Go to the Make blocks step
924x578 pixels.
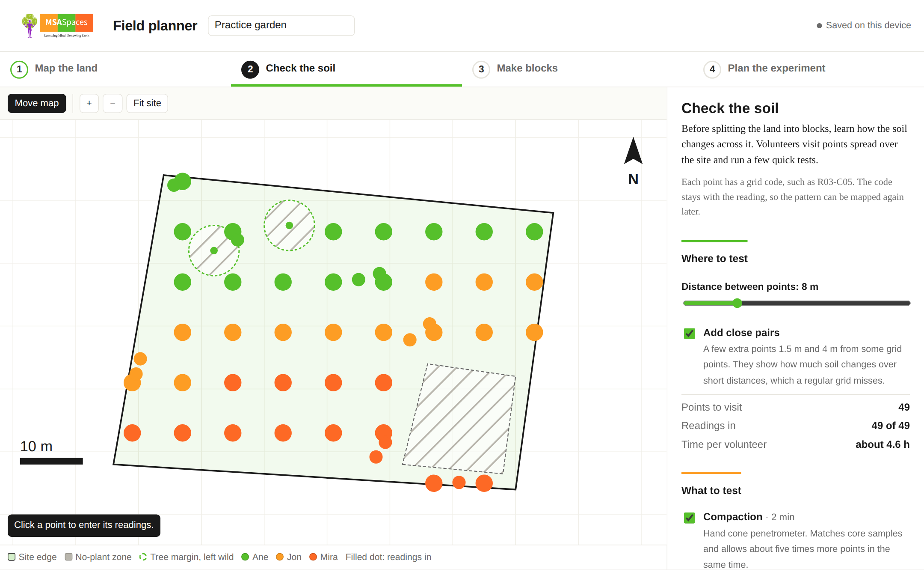[577, 69]
